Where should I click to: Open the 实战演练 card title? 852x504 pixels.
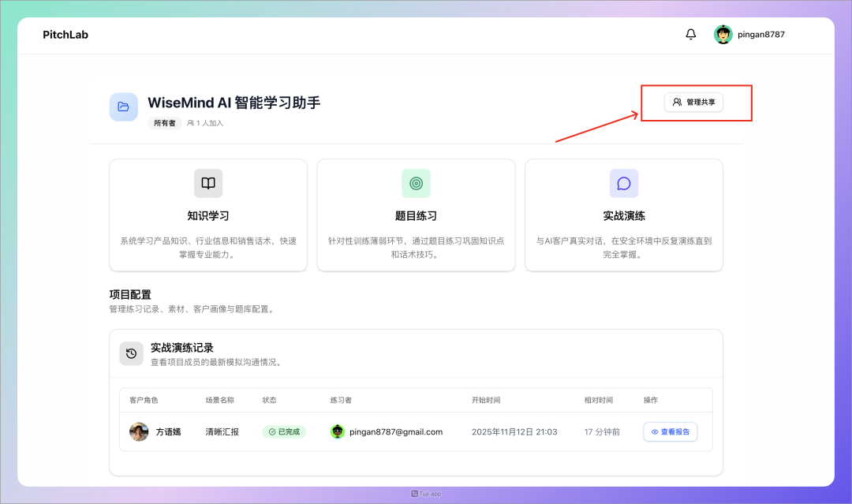pos(624,215)
